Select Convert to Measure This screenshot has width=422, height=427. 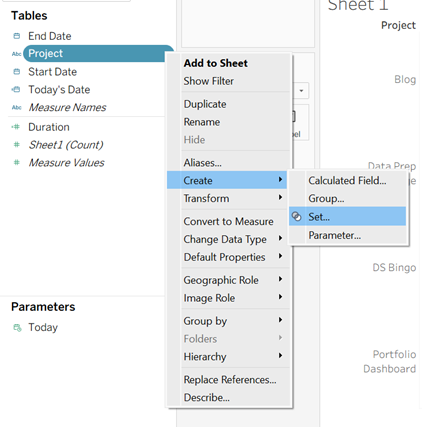228,221
